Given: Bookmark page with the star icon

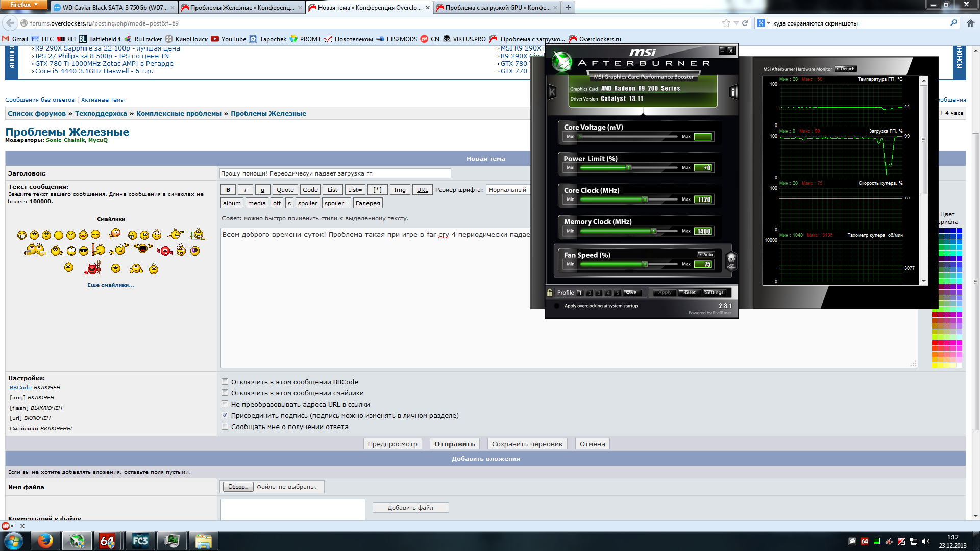Looking at the screenshot, I should coord(726,23).
